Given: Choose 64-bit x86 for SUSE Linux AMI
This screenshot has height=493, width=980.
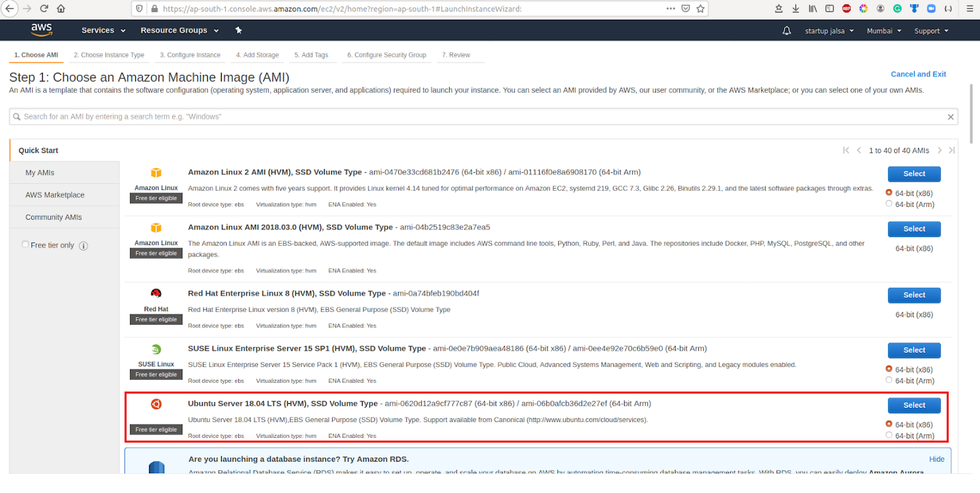Looking at the screenshot, I should (x=889, y=369).
